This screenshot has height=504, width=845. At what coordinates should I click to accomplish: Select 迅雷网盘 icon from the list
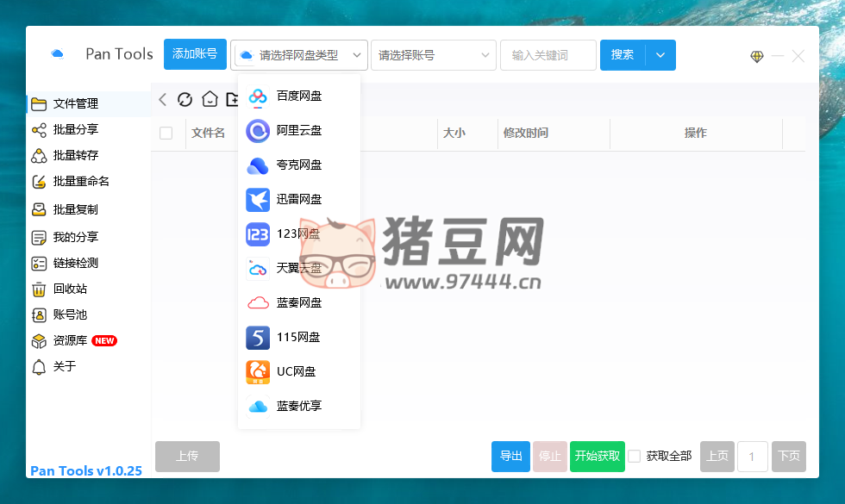258,200
